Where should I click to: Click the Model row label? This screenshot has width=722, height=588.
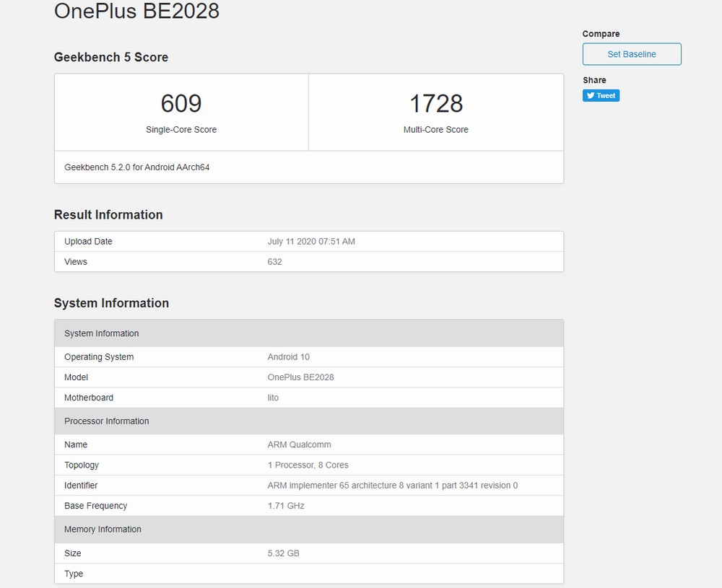tap(76, 377)
